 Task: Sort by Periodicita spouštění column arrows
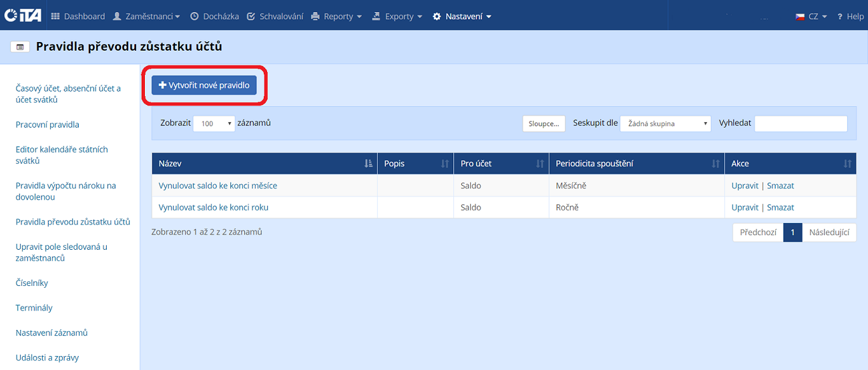716,164
